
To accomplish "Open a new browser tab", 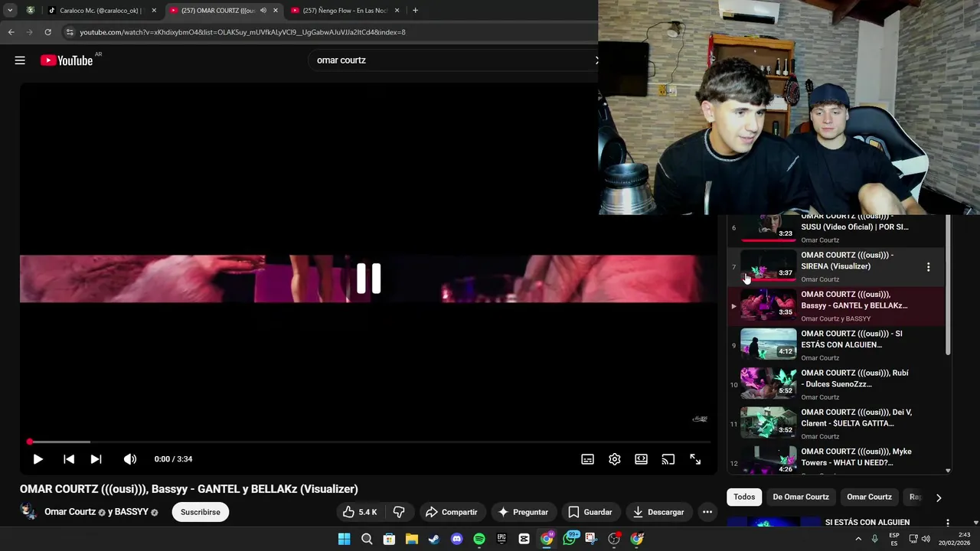I will pos(415,11).
